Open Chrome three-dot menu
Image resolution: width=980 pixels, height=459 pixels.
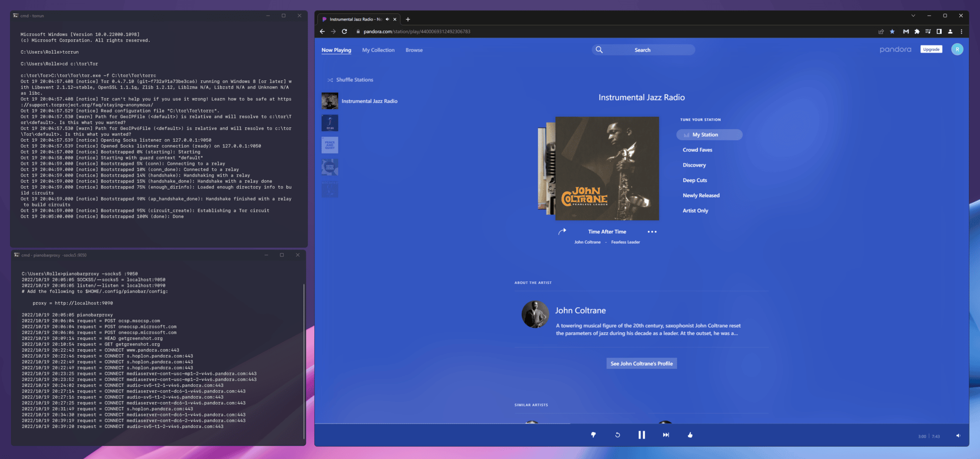961,32
